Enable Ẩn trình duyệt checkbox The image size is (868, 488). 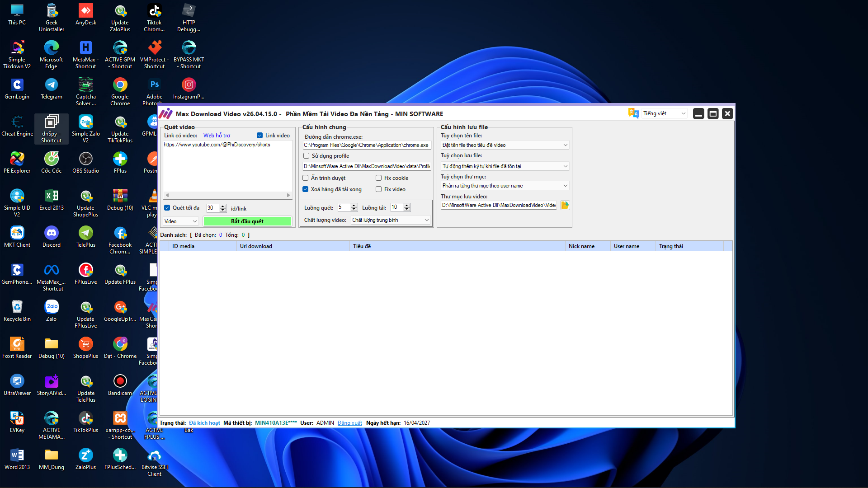click(x=306, y=178)
